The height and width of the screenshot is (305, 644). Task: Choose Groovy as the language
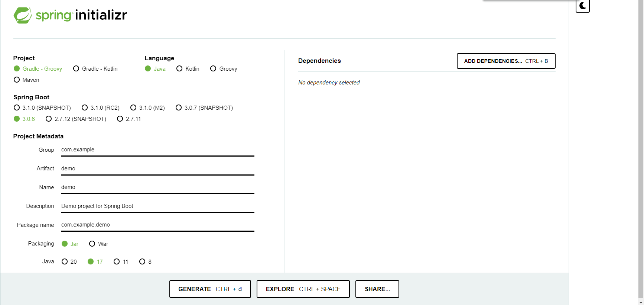click(224, 69)
